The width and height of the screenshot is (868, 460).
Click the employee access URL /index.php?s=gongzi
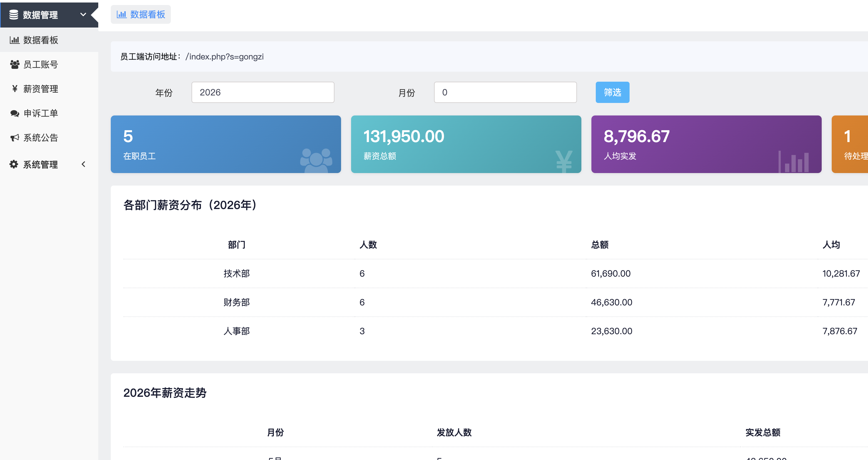tap(224, 57)
